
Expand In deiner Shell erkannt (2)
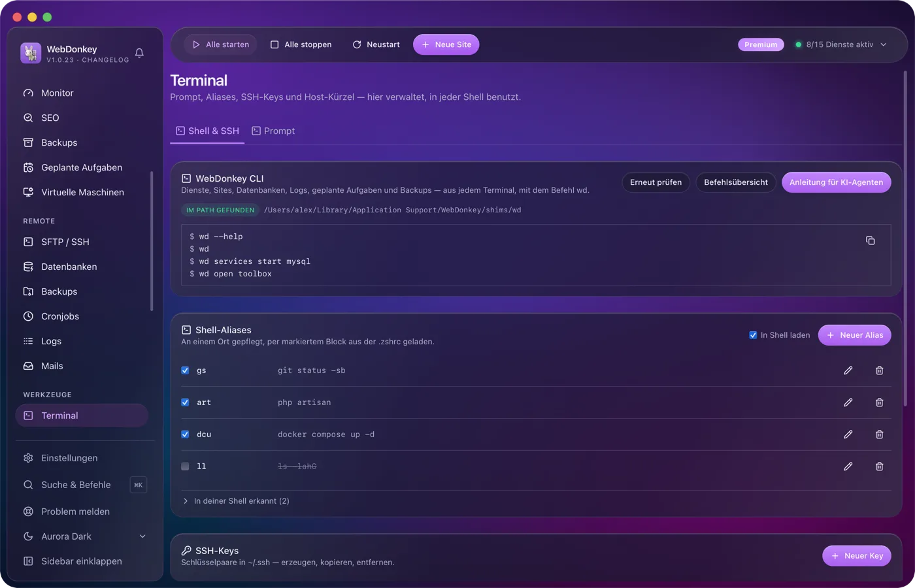[x=236, y=501]
